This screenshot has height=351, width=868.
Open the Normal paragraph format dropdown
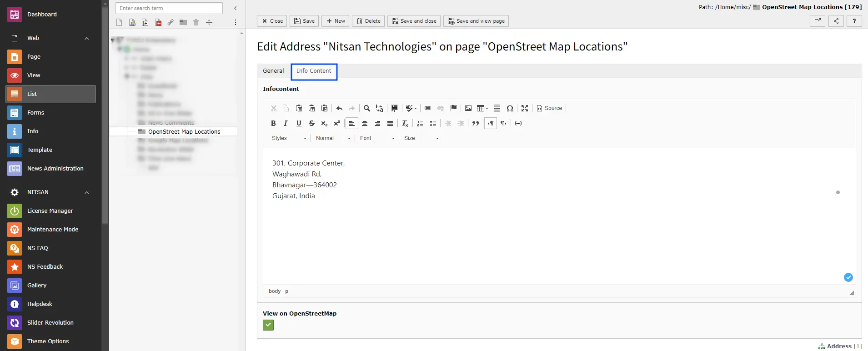[x=333, y=138]
